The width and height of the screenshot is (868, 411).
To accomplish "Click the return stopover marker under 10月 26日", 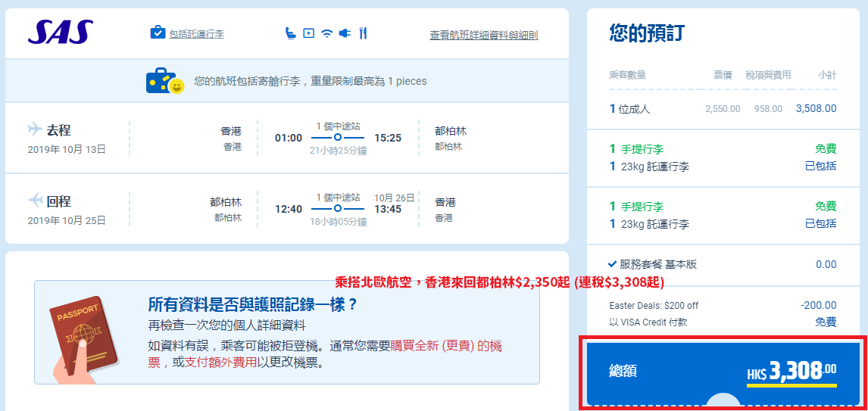I will pos(338,208).
